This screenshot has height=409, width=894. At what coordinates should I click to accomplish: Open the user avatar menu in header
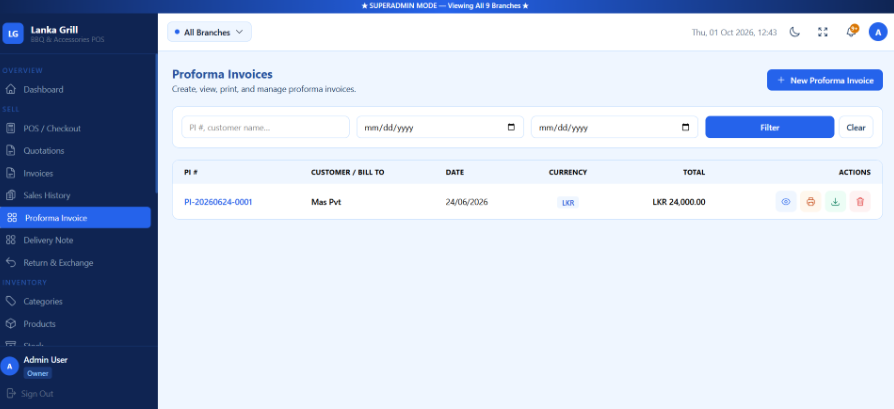[878, 32]
